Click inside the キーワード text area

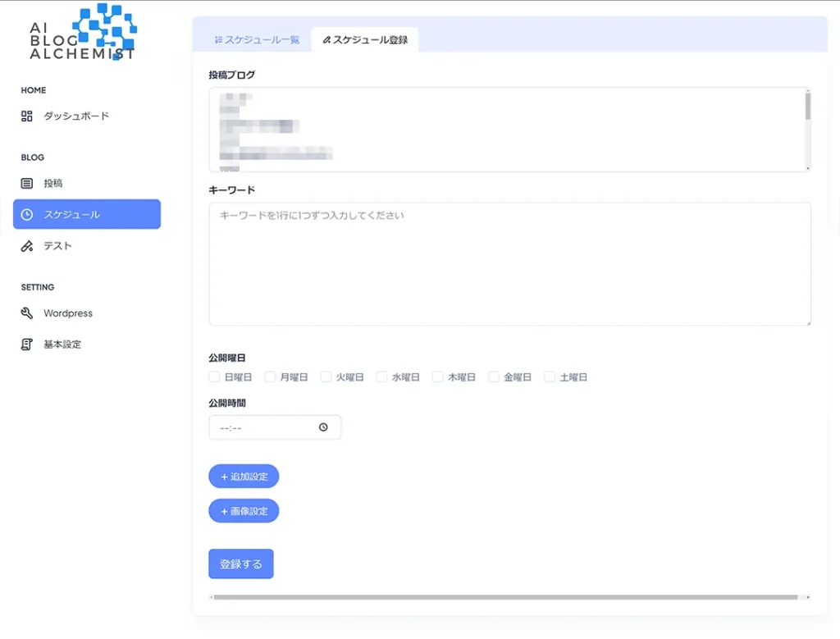click(x=509, y=262)
